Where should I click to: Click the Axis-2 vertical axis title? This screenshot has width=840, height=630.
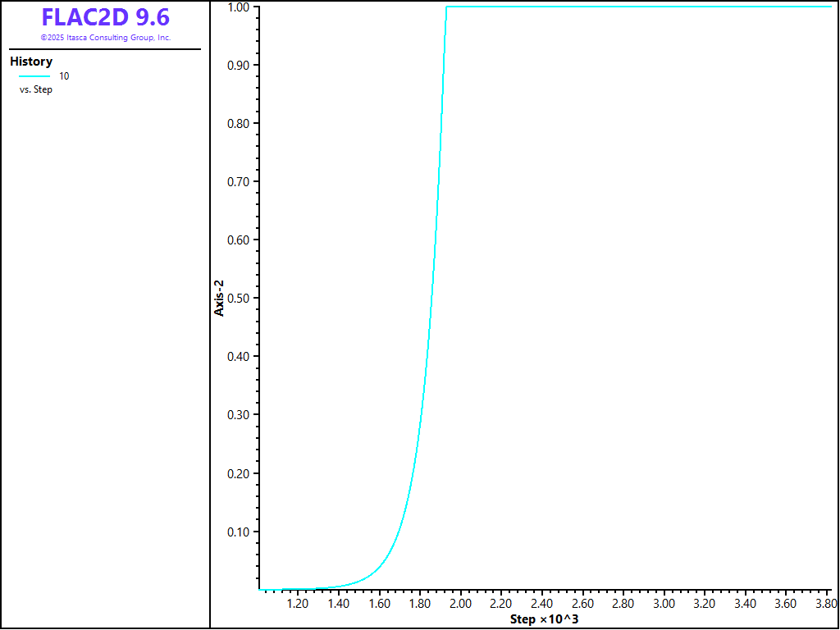pyautogui.click(x=219, y=298)
